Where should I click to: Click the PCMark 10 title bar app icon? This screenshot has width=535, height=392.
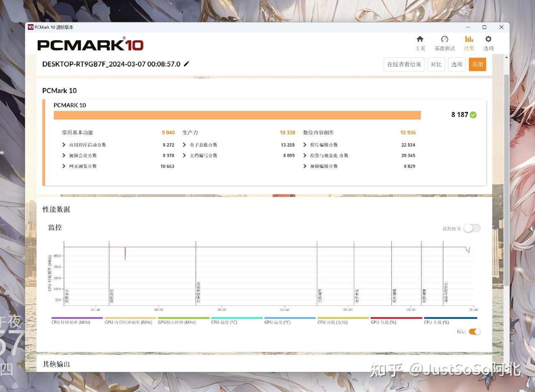click(x=31, y=27)
